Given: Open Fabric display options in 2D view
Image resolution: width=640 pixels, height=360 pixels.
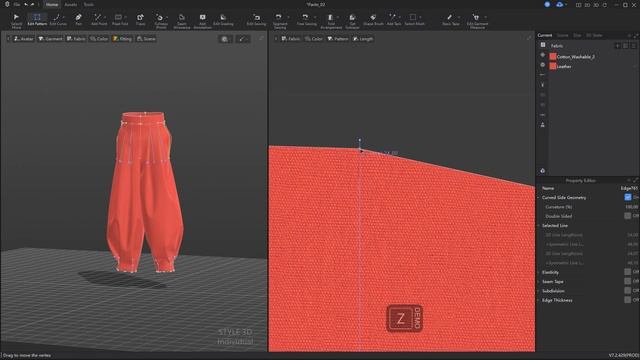Looking at the screenshot, I should coord(290,39).
